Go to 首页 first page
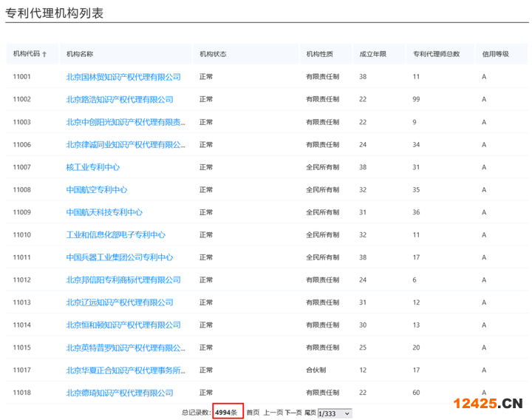The height and width of the screenshot is (420, 532). click(x=253, y=413)
